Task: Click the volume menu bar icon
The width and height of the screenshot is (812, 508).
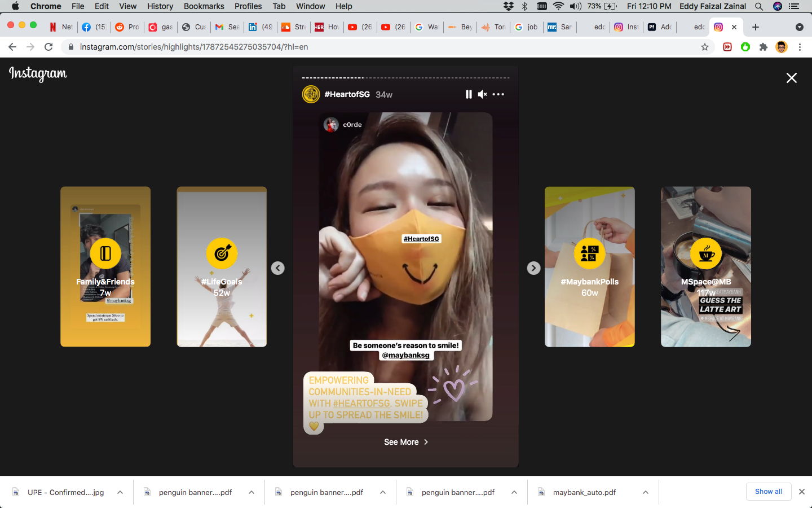Action: (x=575, y=6)
